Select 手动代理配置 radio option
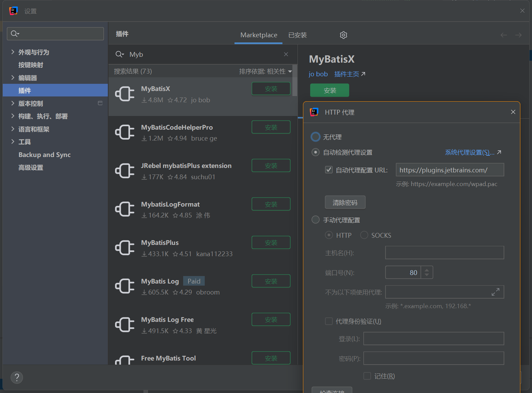 (315, 220)
